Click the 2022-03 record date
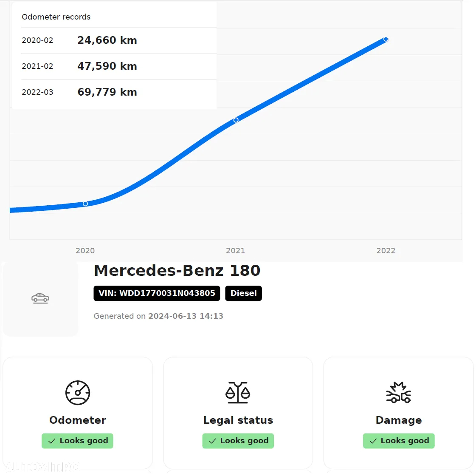 coord(37,92)
